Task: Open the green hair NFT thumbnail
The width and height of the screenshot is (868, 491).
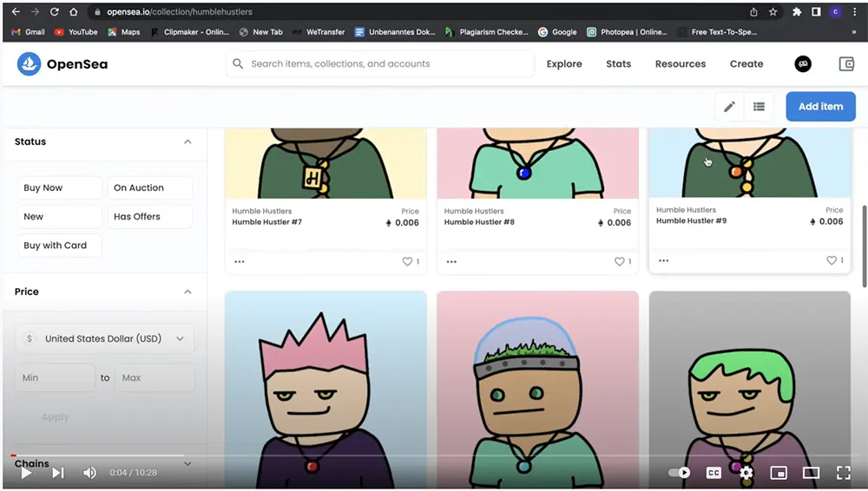Action: point(750,390)
